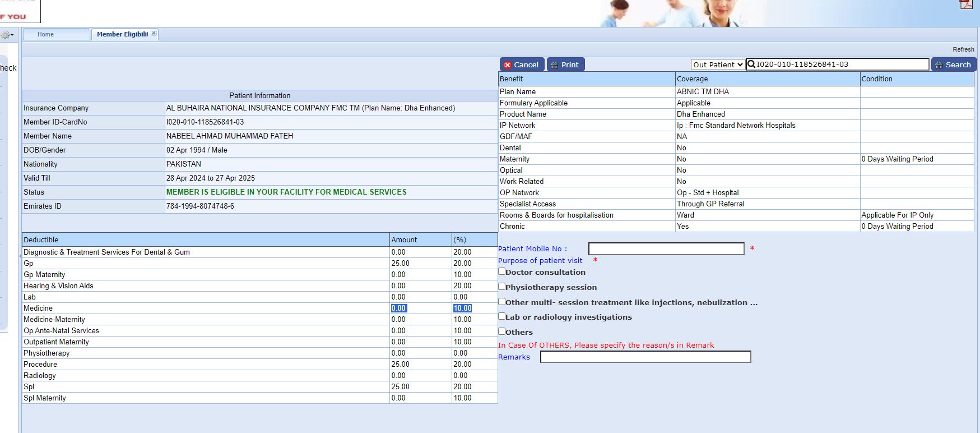Close the Member Eligibility tab
Image resolution: width=980 pixels, height=433 pixels.
click(x=154, y=34)
